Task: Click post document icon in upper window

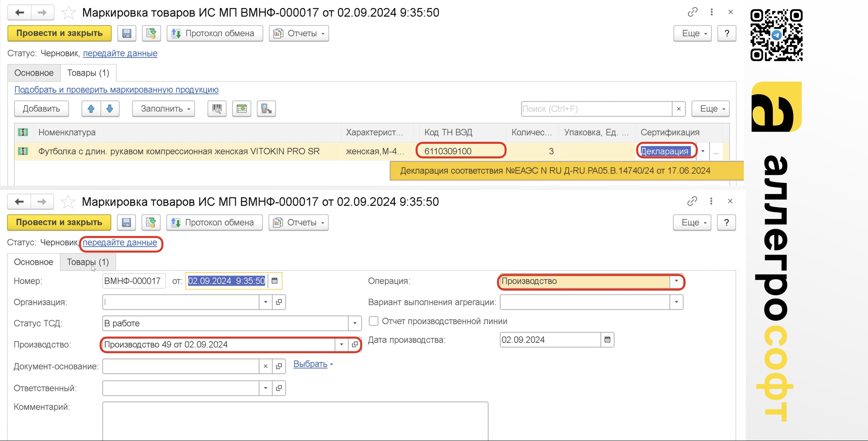Action: (151, 33)
